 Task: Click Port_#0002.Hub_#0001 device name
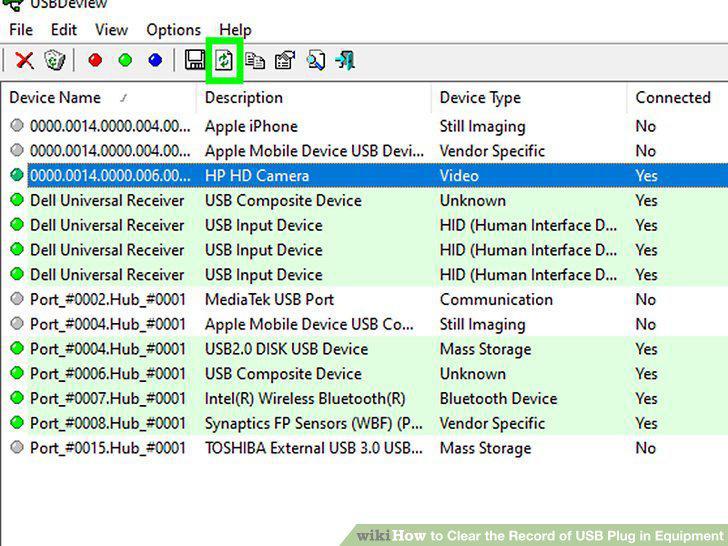108,299
